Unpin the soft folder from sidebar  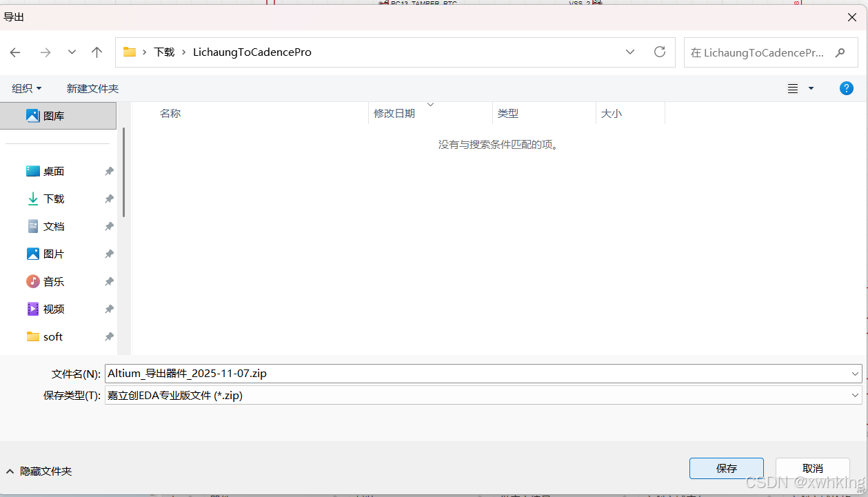[x=108, y=336]
